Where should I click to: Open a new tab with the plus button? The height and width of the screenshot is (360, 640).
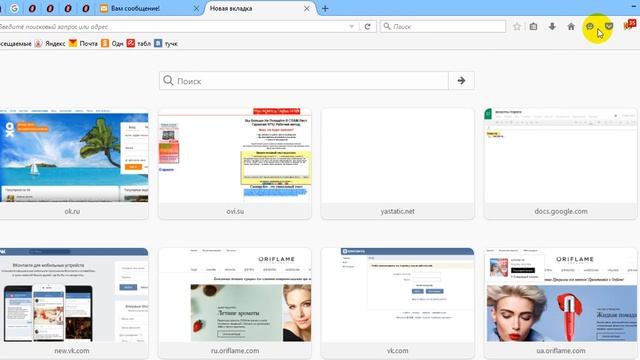click(325, 8)
